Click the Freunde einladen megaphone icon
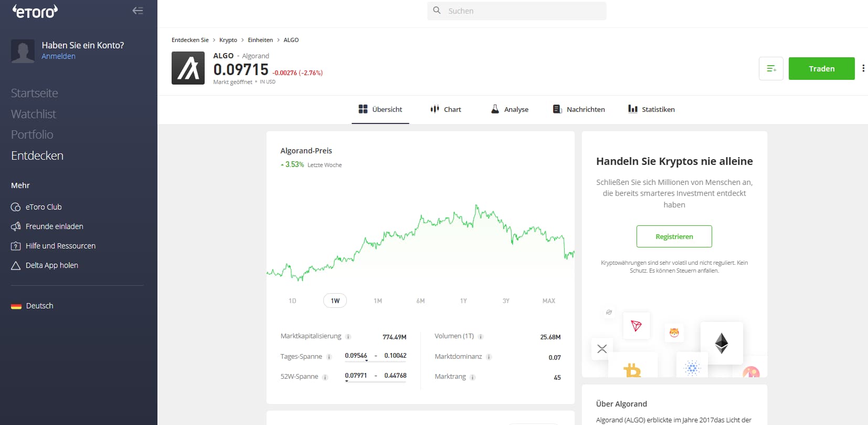 tap(16, 226)
